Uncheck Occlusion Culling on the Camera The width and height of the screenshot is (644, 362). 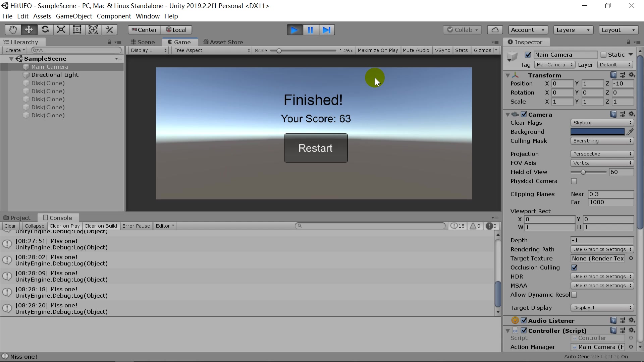(575, 267)
